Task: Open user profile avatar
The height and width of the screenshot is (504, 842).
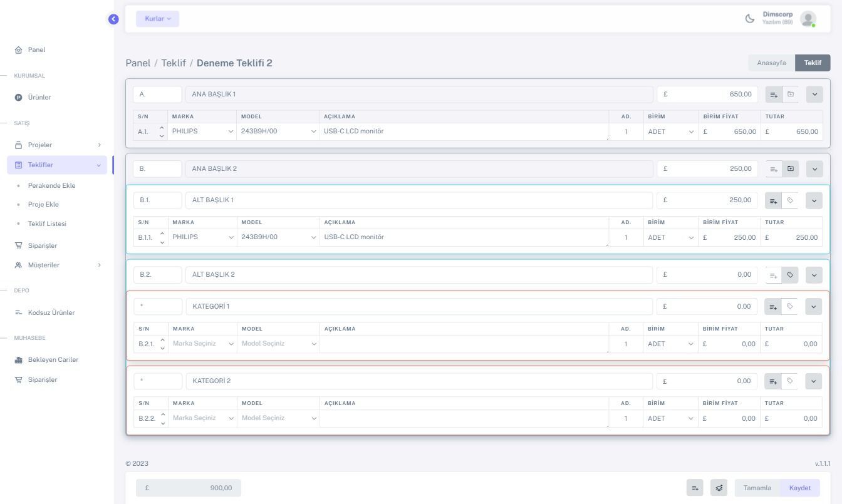Action: (808, 19)
